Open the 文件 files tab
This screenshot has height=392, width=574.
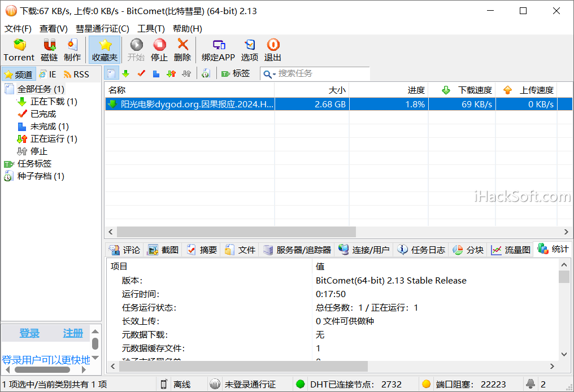(x=240, y=250)
